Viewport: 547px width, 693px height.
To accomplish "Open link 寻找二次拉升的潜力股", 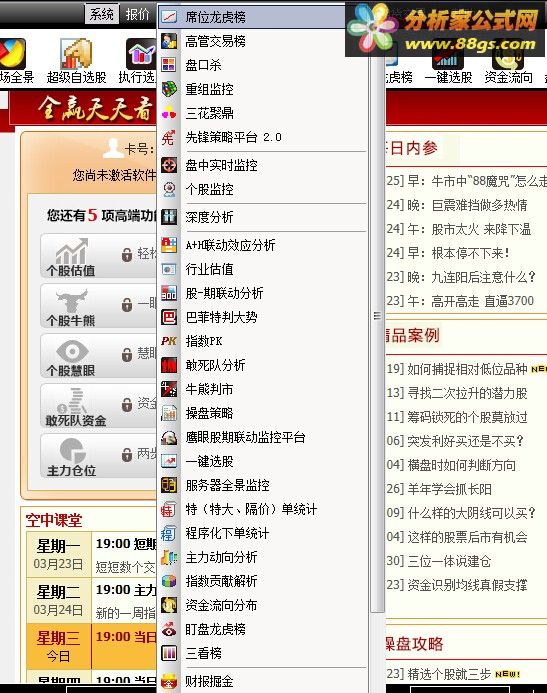I will pyautogui.click(x=467, y=393).
